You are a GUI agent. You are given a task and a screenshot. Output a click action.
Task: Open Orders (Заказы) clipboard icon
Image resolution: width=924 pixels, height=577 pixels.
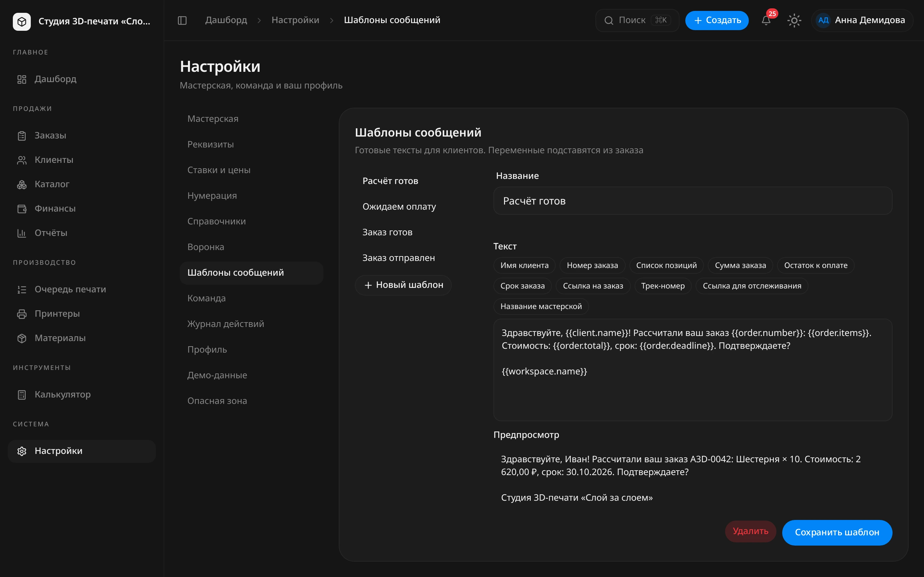pyautogui.click(x=22, y=136)
